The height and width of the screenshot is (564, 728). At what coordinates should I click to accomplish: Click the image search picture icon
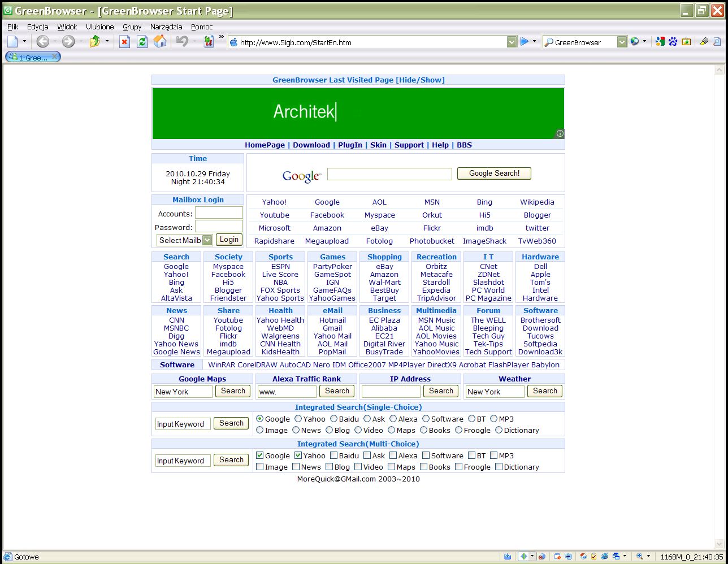[686, 41]
